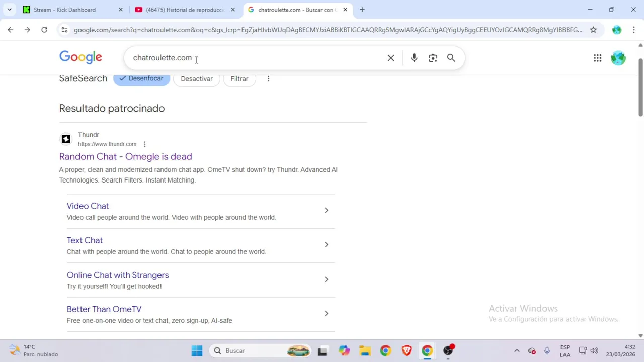
Task: Click the SafeSearch label
Action: point(83,79)
